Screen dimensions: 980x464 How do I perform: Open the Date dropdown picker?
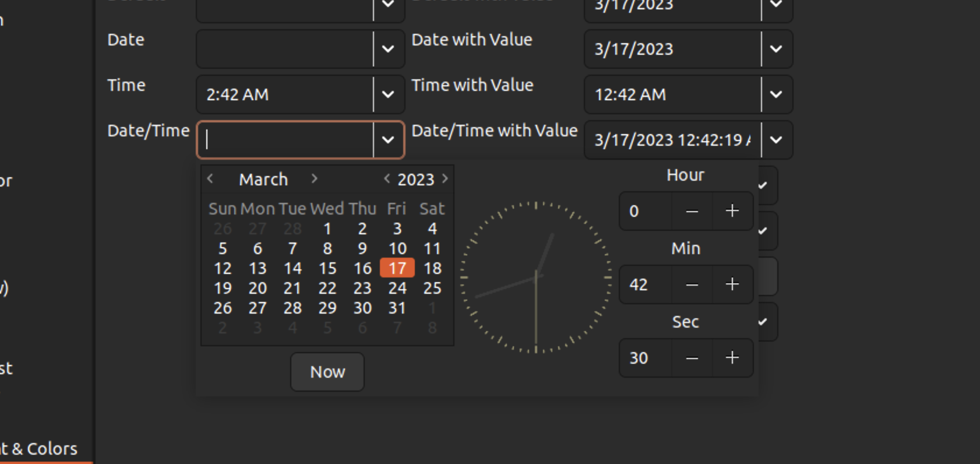pyautogui.click(x=388, y=49)
